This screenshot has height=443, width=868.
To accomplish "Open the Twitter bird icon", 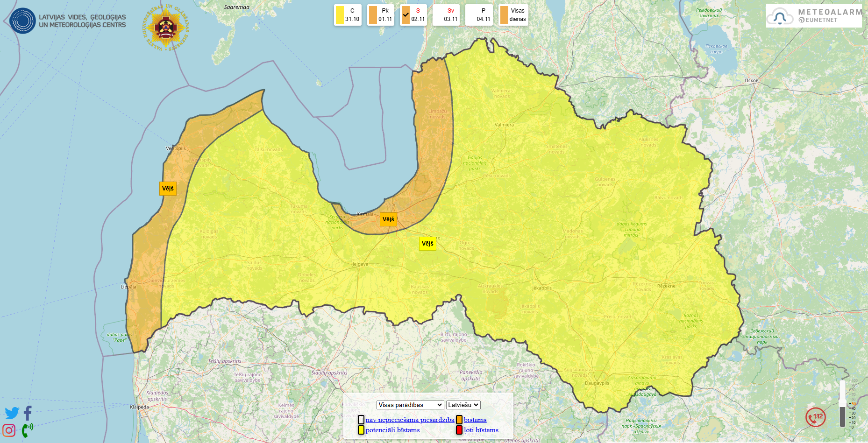I will (12, 413).
